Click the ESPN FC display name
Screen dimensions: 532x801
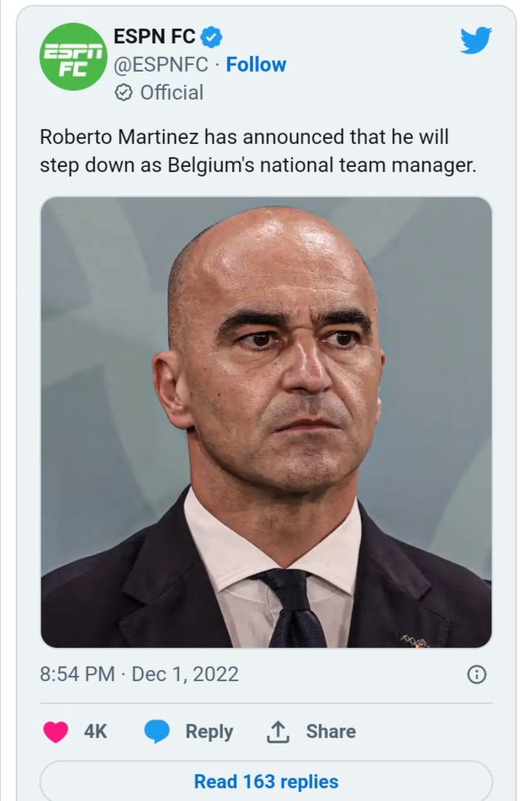point(154,36)
